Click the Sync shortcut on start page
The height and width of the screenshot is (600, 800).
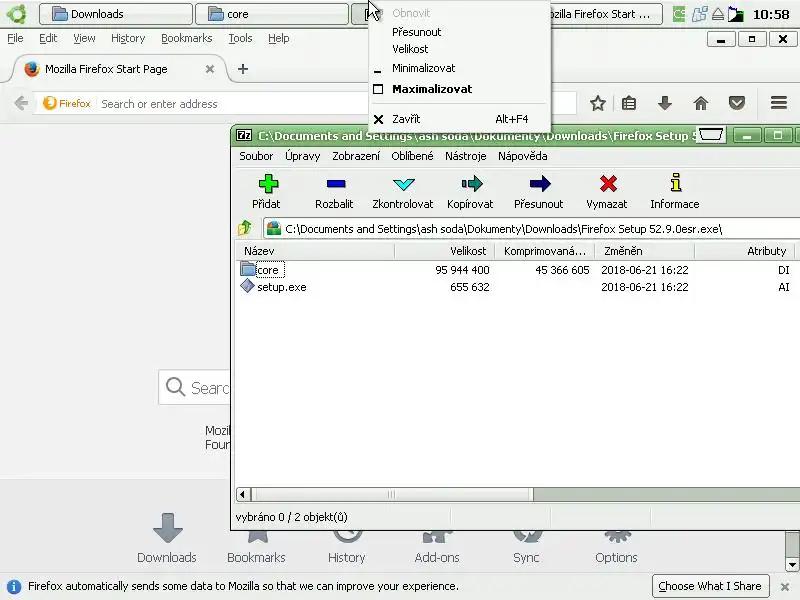(526, 547)
